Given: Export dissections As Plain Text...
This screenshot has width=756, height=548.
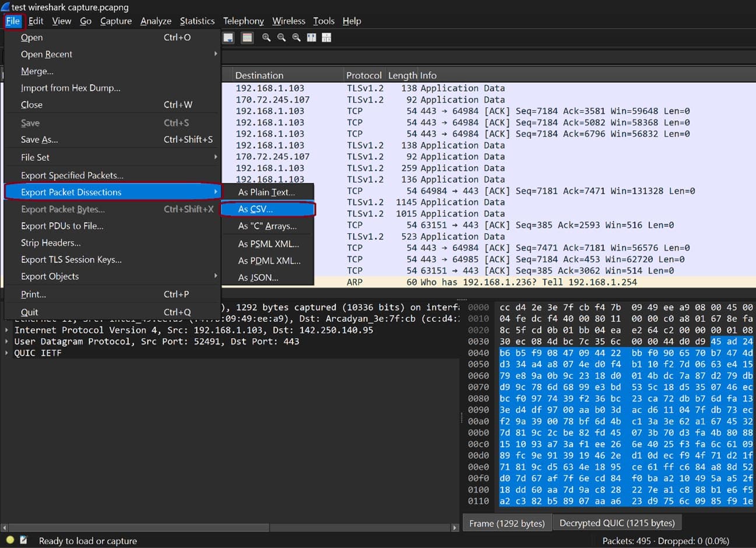Looking at the screenshot, I should pyautogui.click(x=268, y=192).
